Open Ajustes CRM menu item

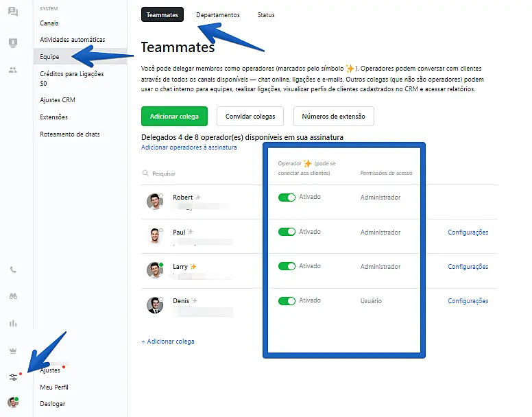[x=58, y=99]
